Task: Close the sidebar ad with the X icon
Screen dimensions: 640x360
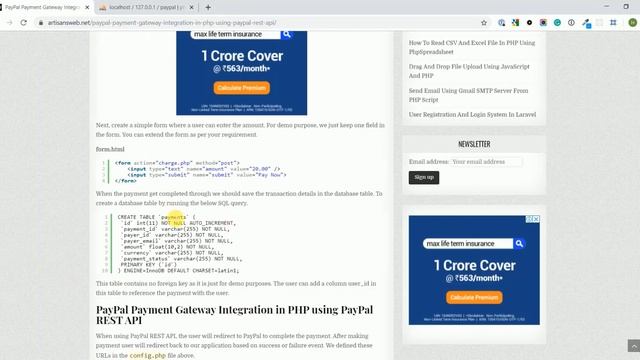Action: click(x=536, y=219)
